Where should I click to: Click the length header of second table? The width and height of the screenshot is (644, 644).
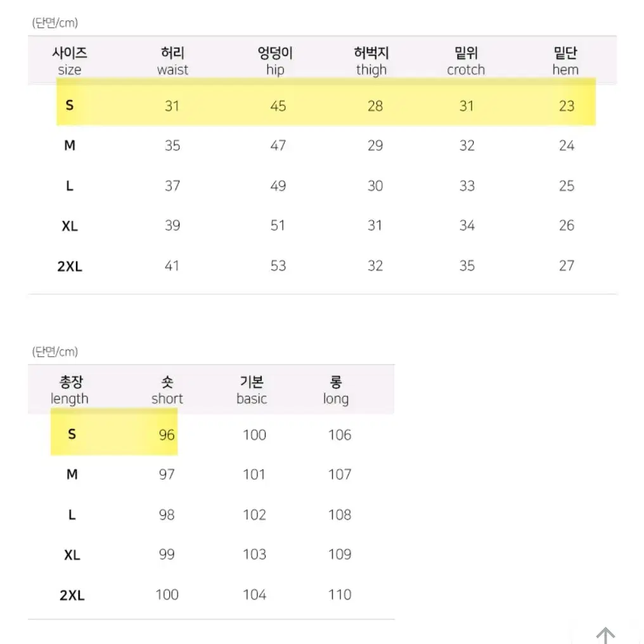[70, 390]
